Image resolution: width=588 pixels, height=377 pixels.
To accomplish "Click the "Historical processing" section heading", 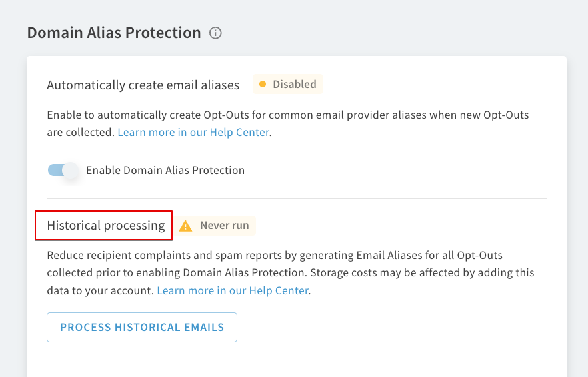I will click(x=106, y=226).
